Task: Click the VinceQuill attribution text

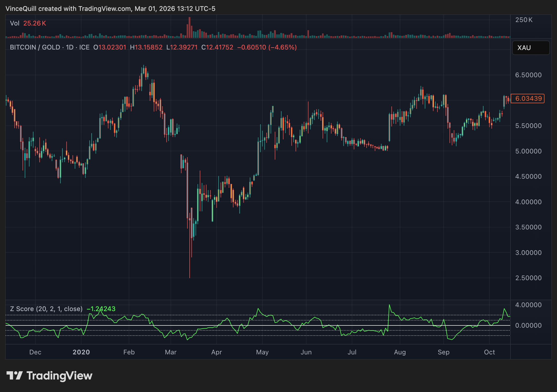Action: 21,9
